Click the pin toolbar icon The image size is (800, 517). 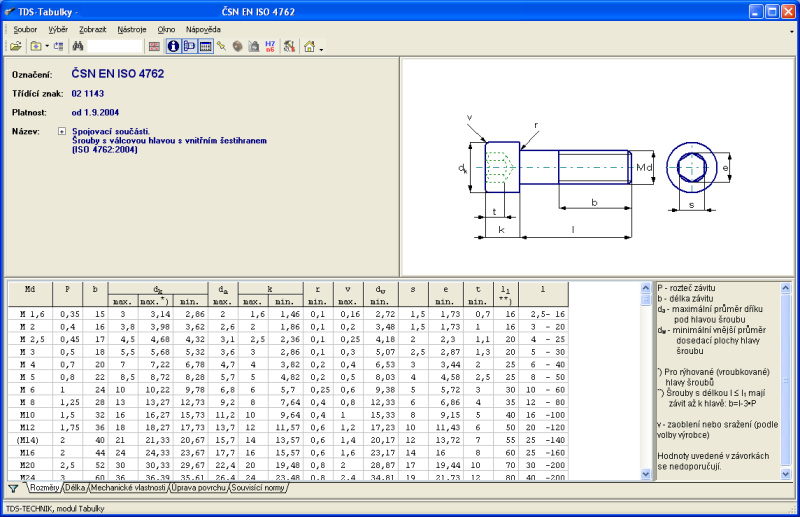click(x=221, y=46)
